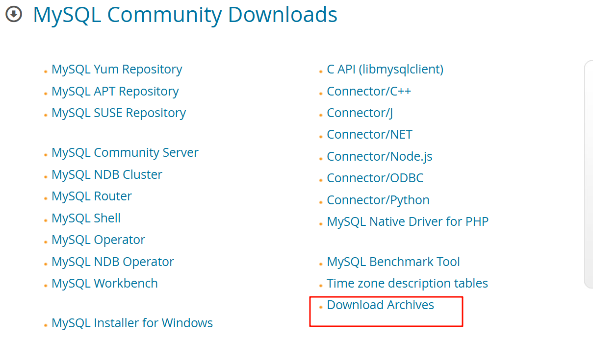Open MySQL Router downloads

[x=92, y=196]
